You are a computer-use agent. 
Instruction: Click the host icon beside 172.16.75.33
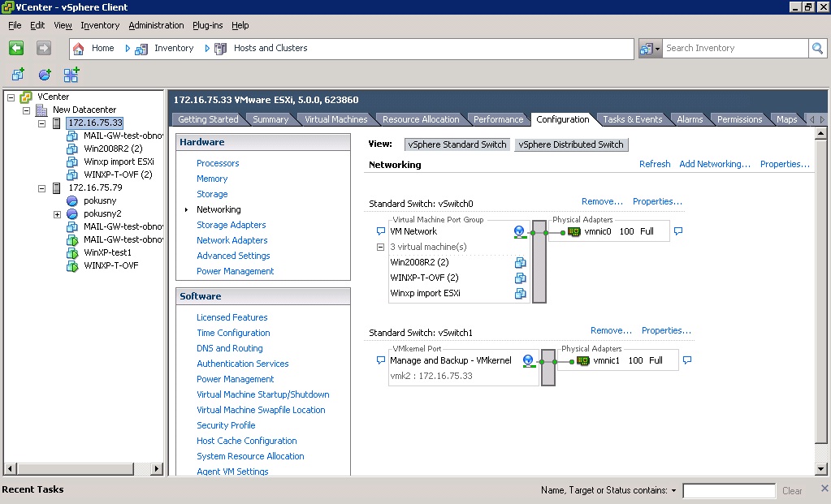click(57, 123)
